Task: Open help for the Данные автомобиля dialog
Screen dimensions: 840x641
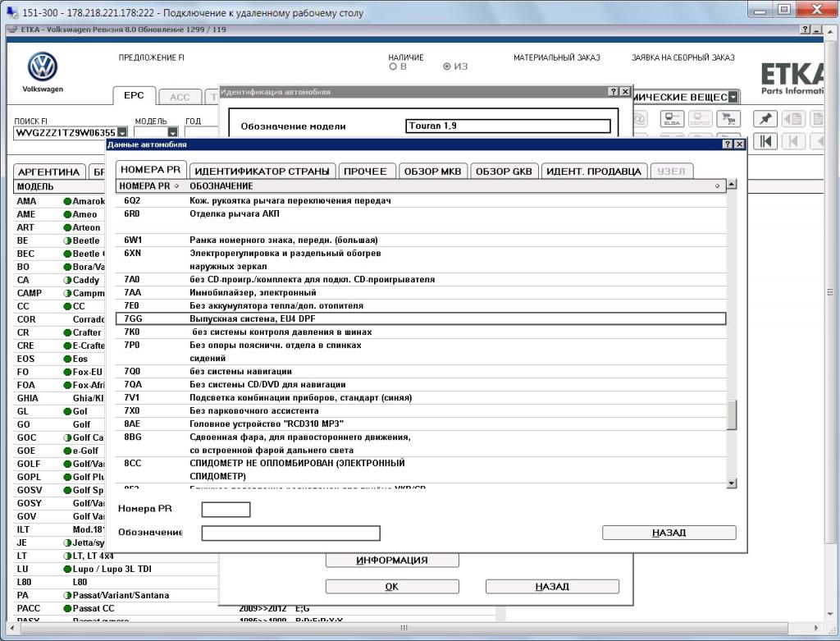Action: (728, 144)
